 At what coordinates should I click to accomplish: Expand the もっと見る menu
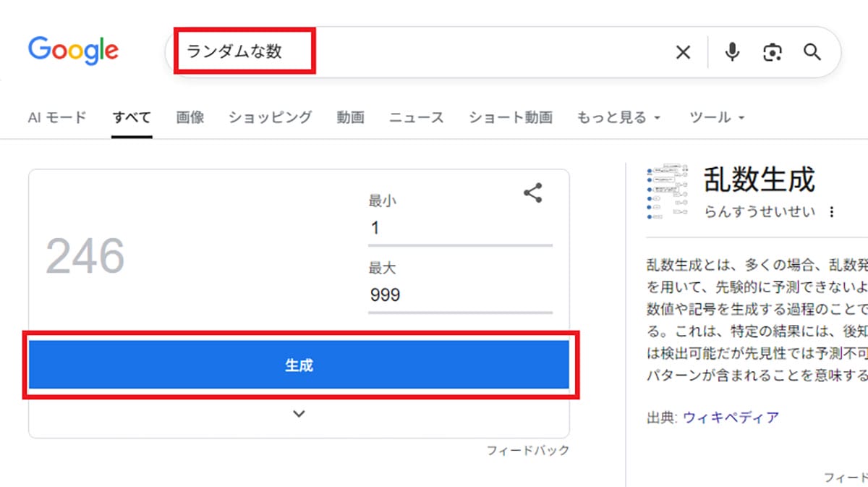pyautogui.click(x=618, y=117)
